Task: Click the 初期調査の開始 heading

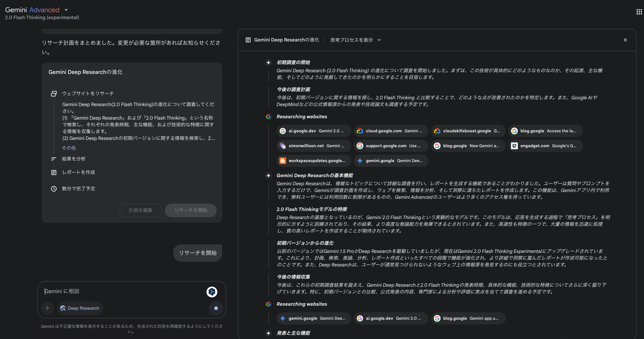Action: [293, 62]
